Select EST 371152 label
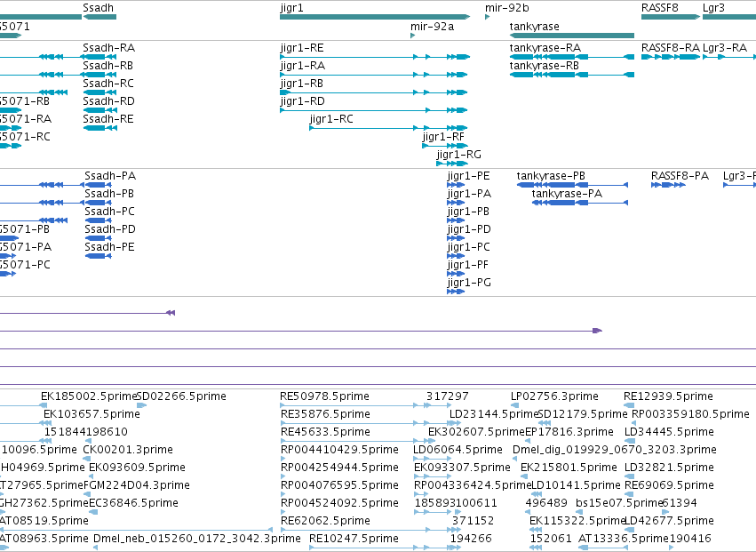The width and height of the screenshot is (756, 552). tap(473, 521)
